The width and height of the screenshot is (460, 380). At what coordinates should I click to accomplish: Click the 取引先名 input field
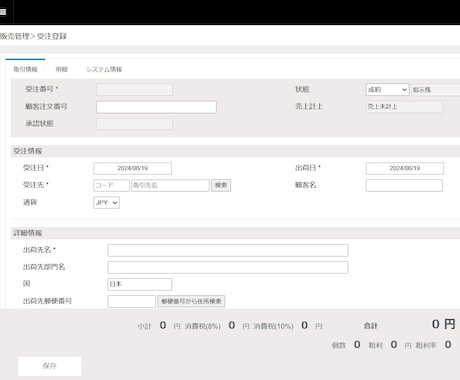click(x=170, y=185)
